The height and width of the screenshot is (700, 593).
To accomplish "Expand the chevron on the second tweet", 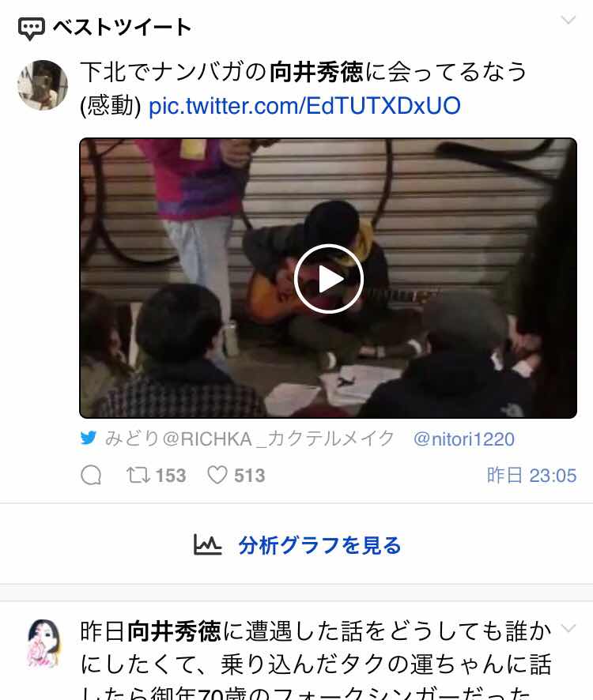I will [568, 629].
